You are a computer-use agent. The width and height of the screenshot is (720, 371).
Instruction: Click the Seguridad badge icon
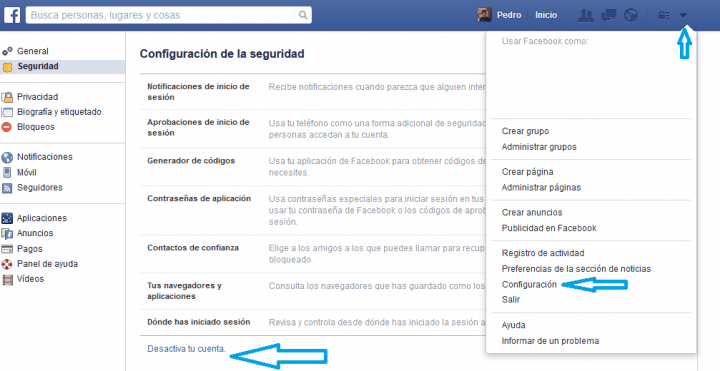coord(7,67)
